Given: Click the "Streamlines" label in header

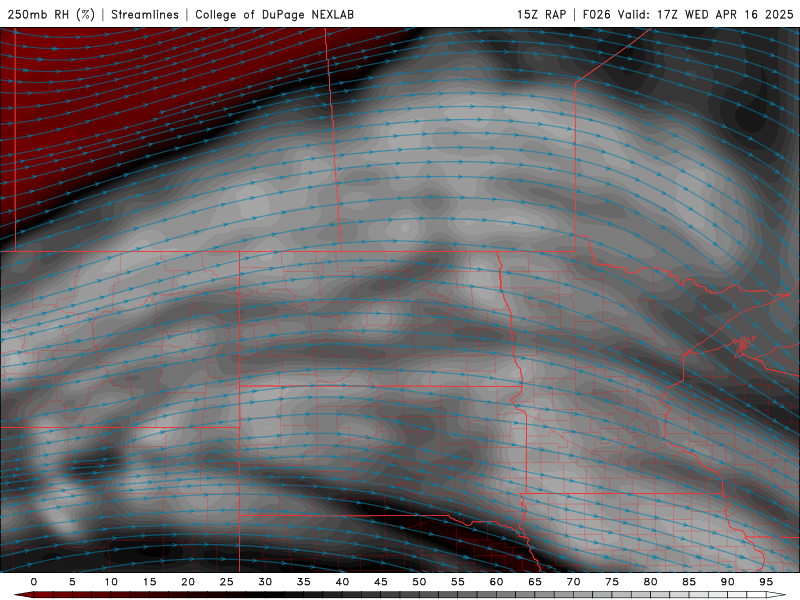Looking at the screenshot, I should coord(145,14).
